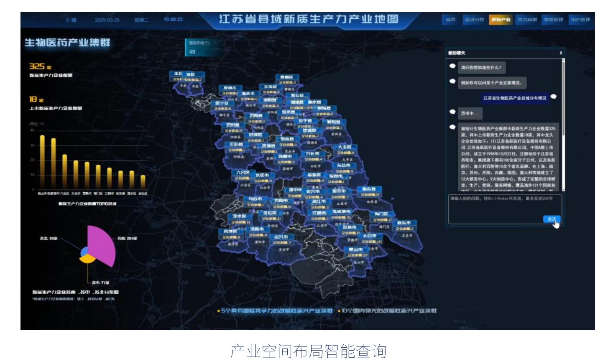
Task: Click legend 10个国内领先的战略性新兴产业集群
Action: [387, 311]
